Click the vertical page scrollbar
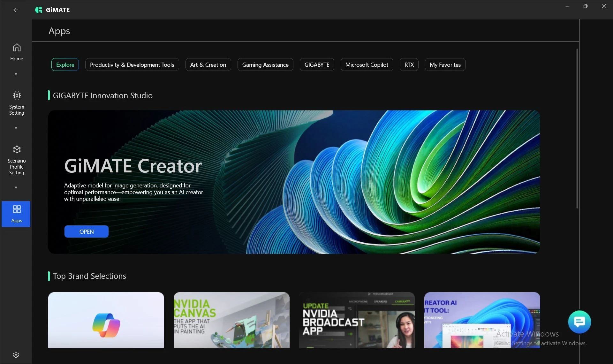The height and width of the screenshot is (364, 613). (x=577, y=128)
